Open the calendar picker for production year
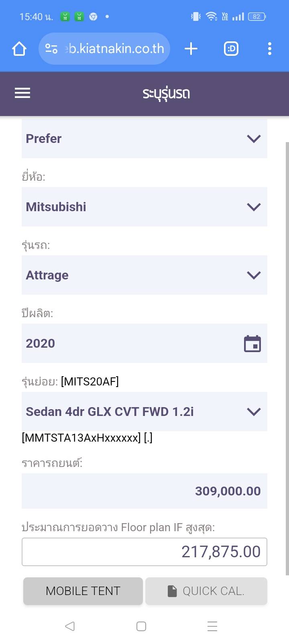Viewport: 289px width, 644px height. (x=252, y=344)
